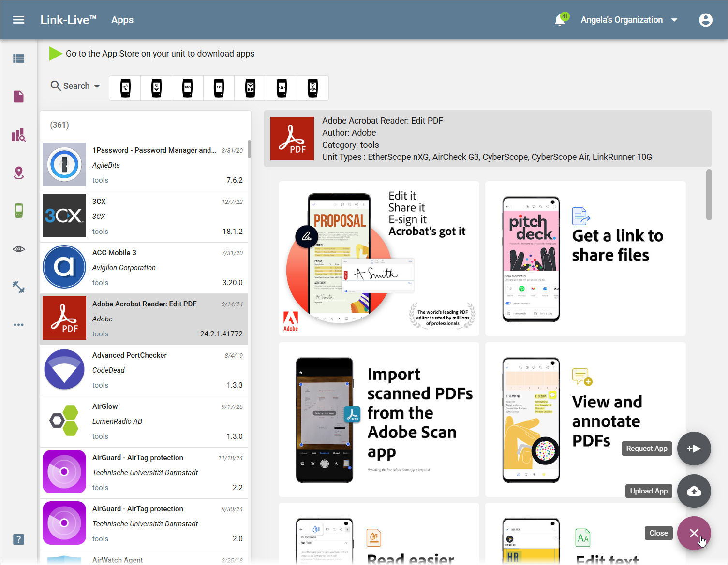Open the notifications bell
The width and height of the screenshot is (728, 565).
(x=560, y=20)
